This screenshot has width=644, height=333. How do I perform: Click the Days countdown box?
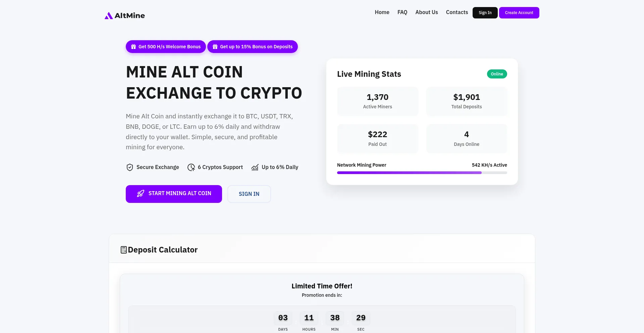tap(283, 318)
